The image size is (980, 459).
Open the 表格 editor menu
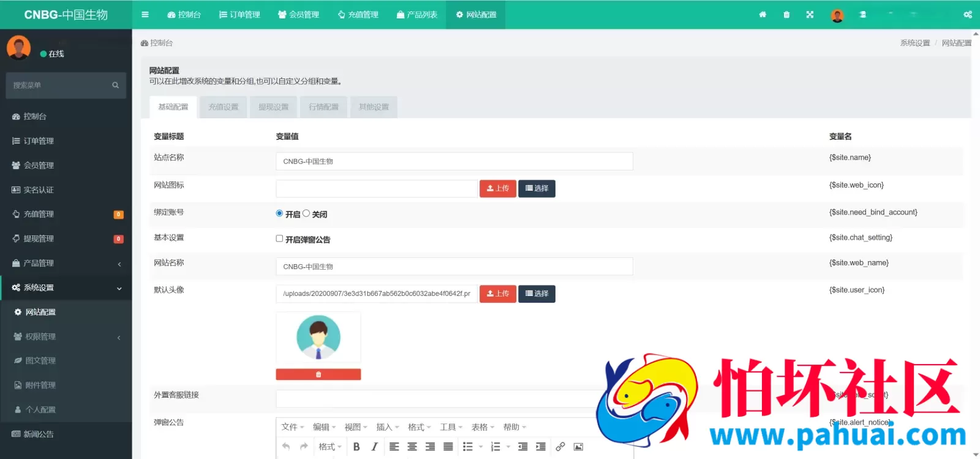click(483, 427)
